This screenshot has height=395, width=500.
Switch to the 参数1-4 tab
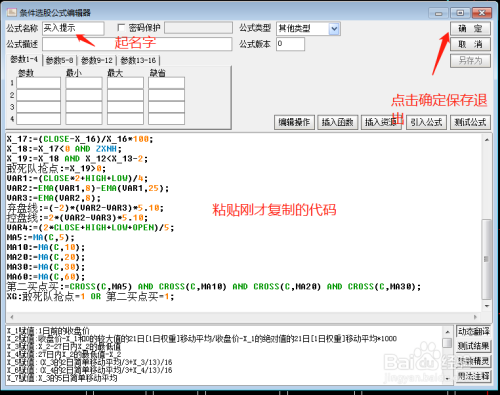pos(24,60)
